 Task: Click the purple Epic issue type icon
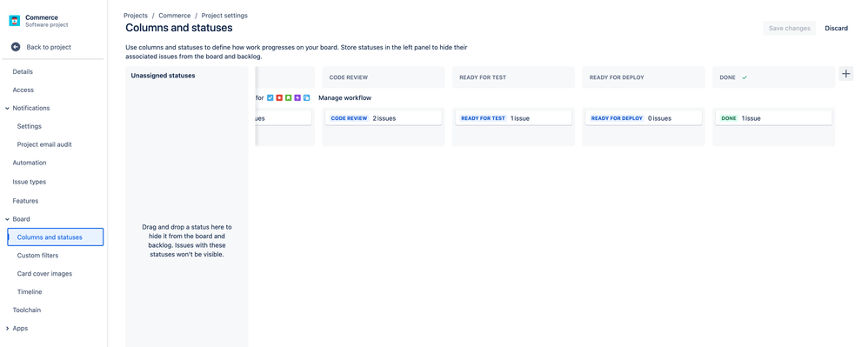click(297, 98)
